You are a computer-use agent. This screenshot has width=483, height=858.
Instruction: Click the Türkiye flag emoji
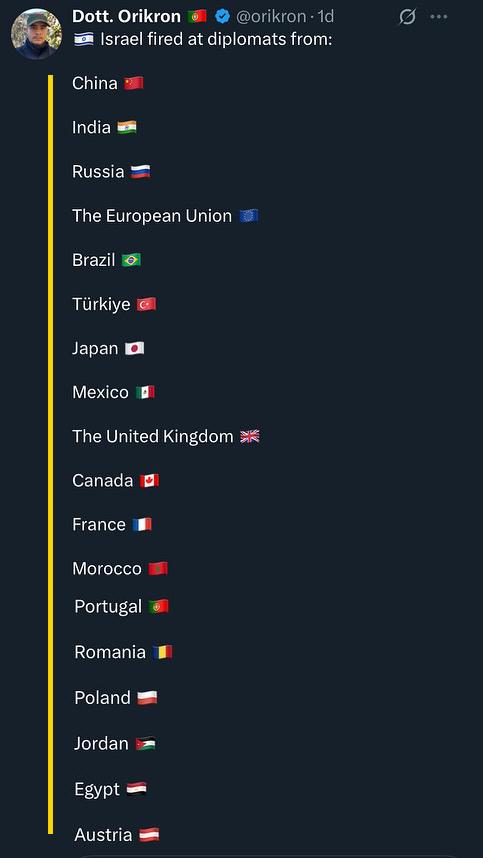tap(147, 304)
